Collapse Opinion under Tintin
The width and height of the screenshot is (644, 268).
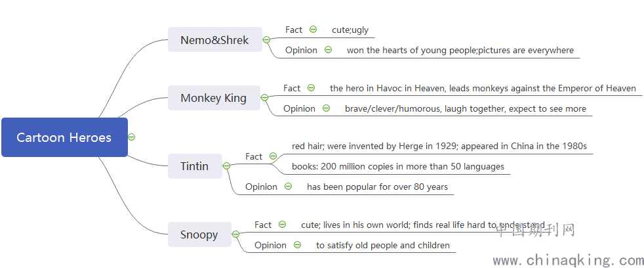(289, 187)
